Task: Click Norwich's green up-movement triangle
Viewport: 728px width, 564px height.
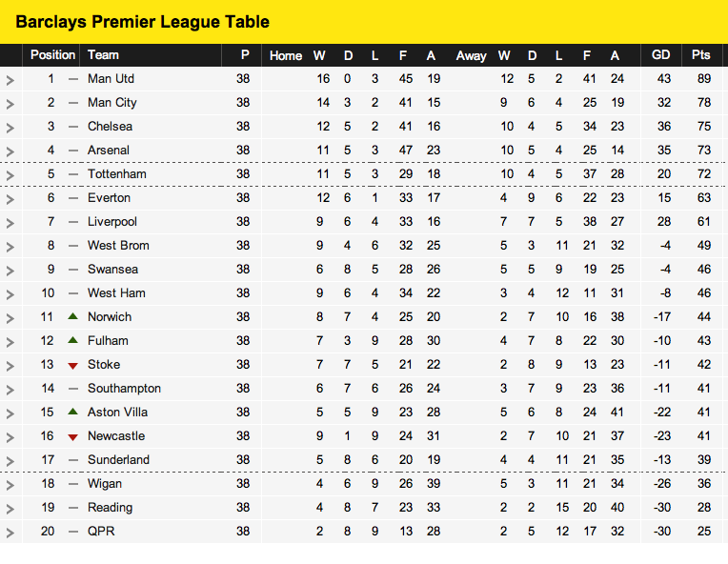Action: 72,316
